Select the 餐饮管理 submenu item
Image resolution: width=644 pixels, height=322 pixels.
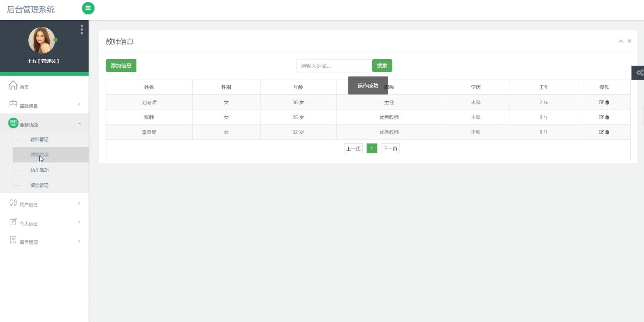click(39, 185)
